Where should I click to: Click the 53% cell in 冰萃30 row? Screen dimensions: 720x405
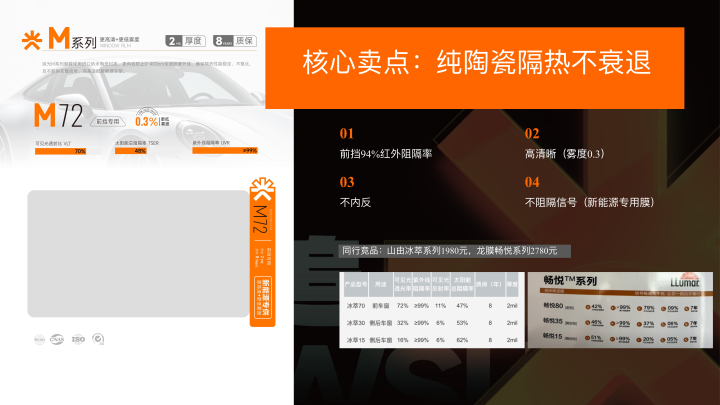[x=462, y=323]
